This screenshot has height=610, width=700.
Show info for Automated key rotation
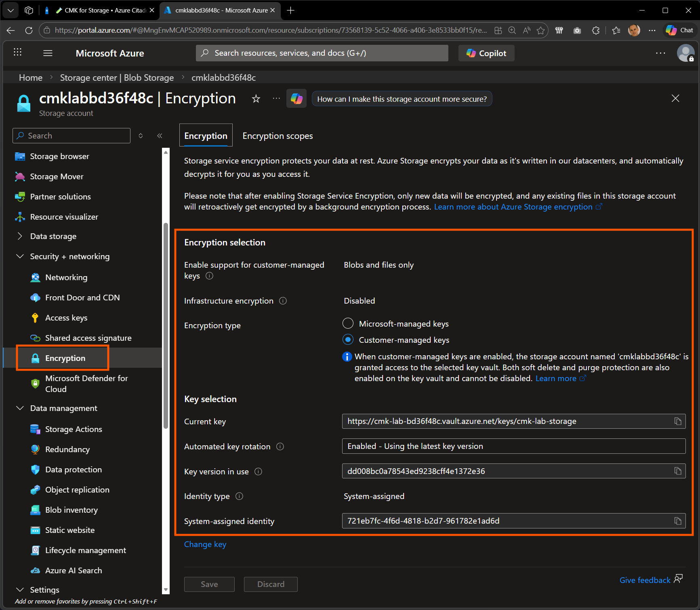coord(280,446)
